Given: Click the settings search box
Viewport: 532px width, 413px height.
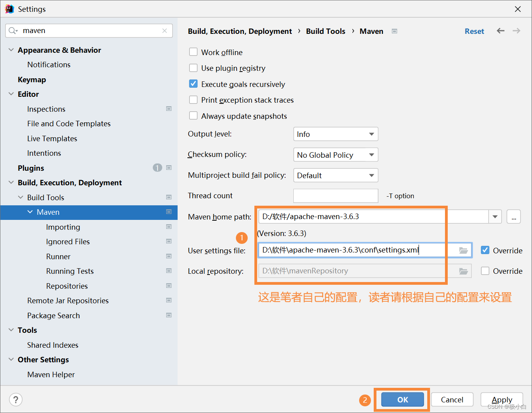Looking at the screenshot, I should coord(89,31).
